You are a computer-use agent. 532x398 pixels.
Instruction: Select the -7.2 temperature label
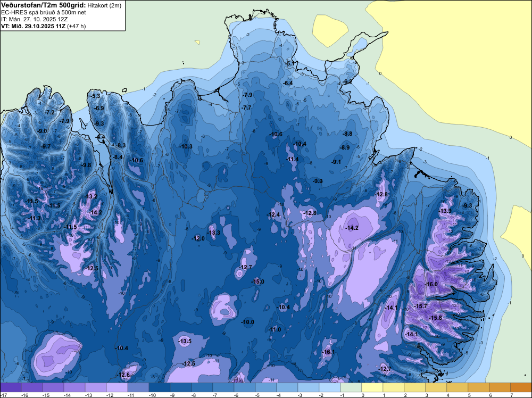point(49,113)
